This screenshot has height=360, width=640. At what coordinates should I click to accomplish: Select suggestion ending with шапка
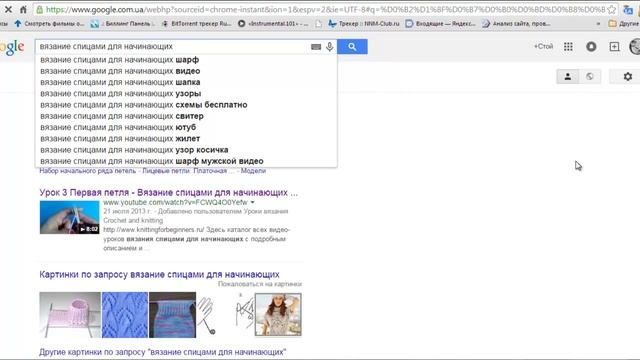point(186,82)
